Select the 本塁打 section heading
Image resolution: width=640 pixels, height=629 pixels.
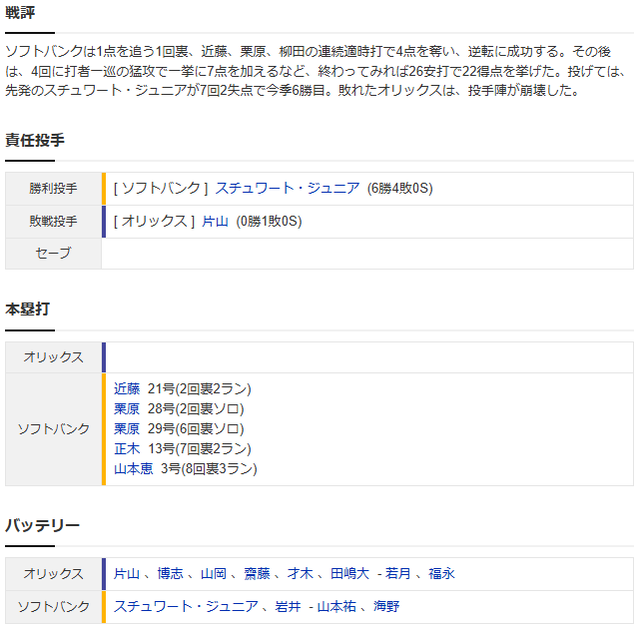pos(27,309)
